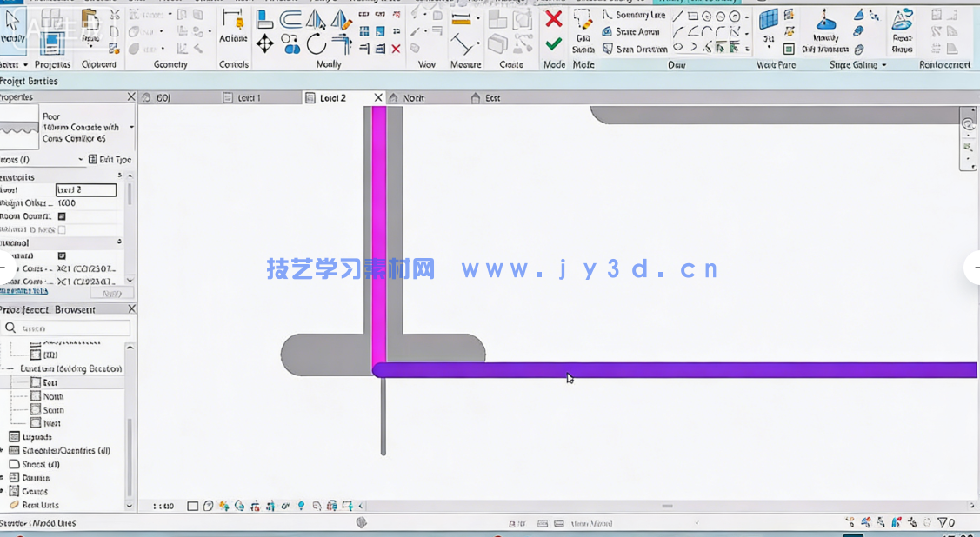
Task: Toggle the Room Bounding checkbox
Action: 62,216
